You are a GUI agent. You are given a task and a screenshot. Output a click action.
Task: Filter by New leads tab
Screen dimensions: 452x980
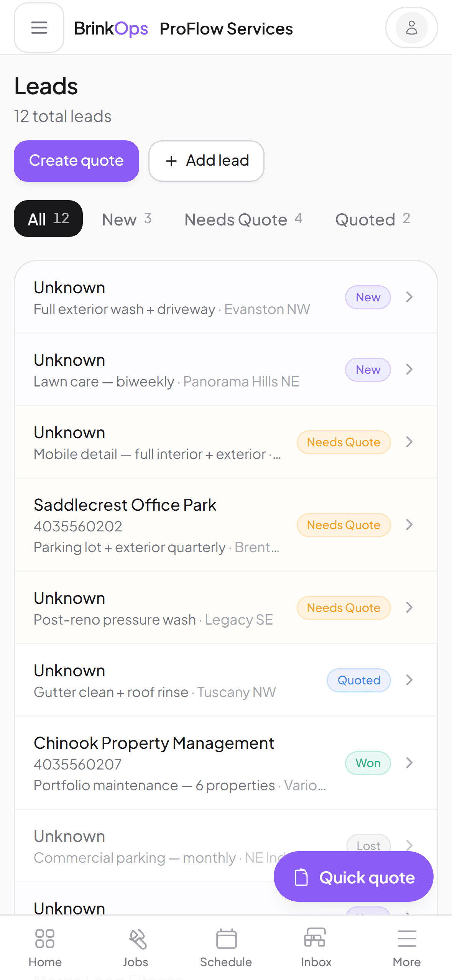pyautogui.click(x=127, y=219)
